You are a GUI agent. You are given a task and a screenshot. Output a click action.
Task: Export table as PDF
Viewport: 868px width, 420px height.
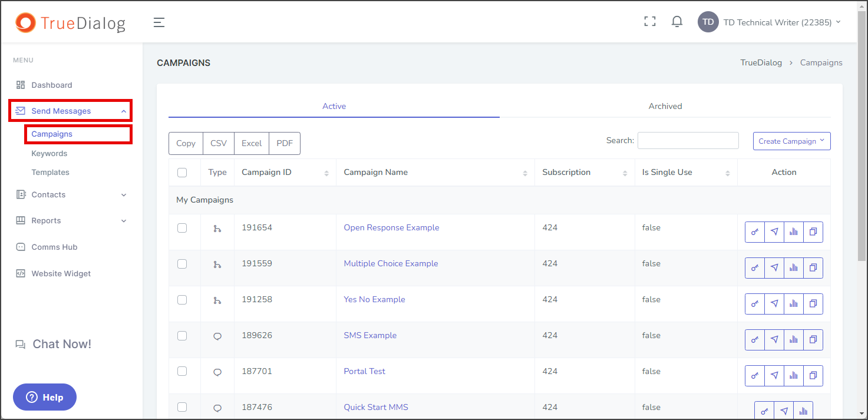coord(285,143)
